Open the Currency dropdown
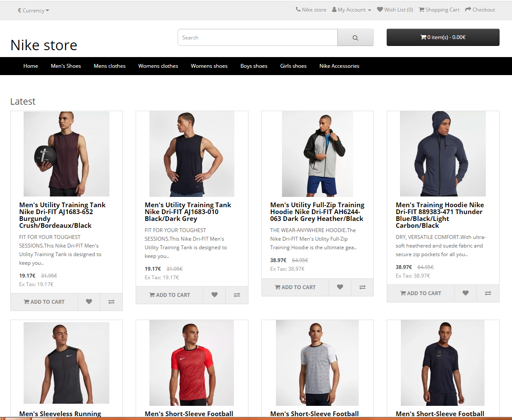Viewport: 512px width, 420px height. coord(33,10)
